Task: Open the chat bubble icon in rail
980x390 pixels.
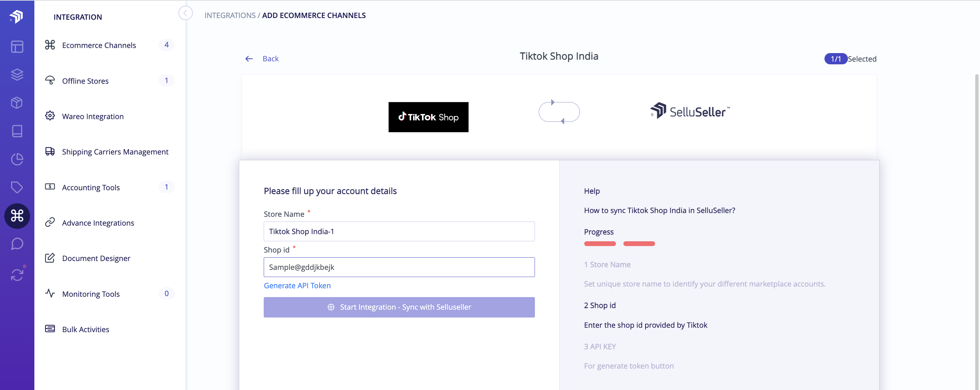Action: pos(17,244)
